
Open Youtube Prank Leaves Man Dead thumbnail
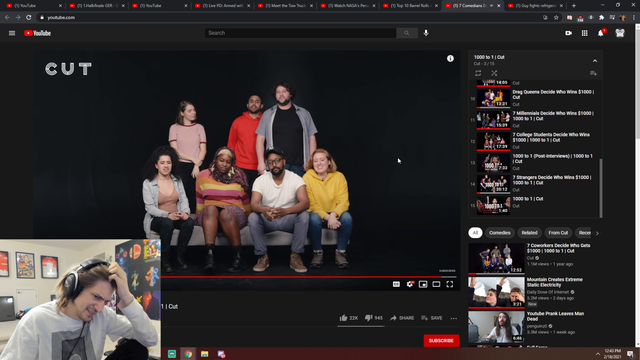[x=496, y=327]
